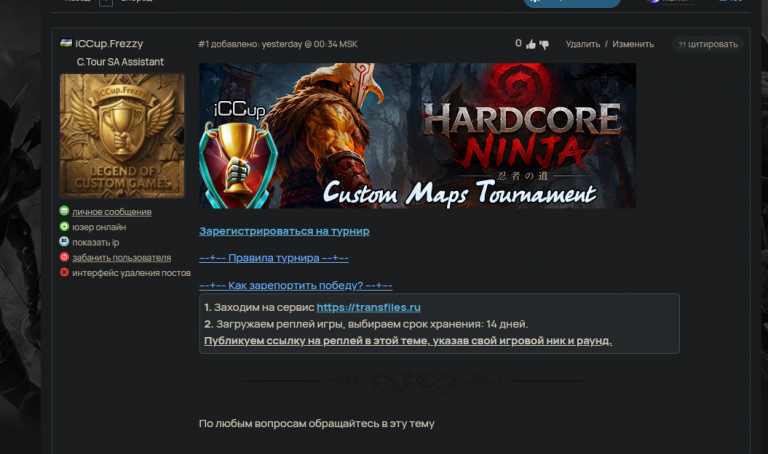Open 'Как зарепортить победу?' link

pos(296,286)
